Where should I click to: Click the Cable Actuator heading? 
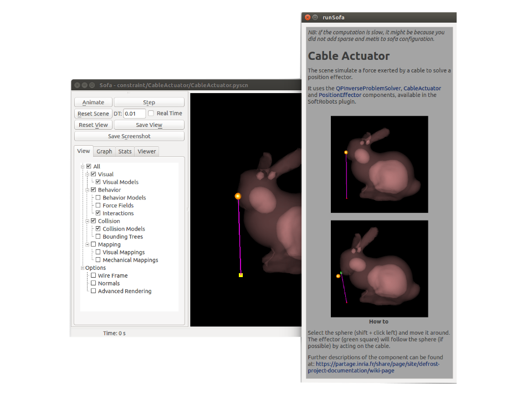pos(349,56)
